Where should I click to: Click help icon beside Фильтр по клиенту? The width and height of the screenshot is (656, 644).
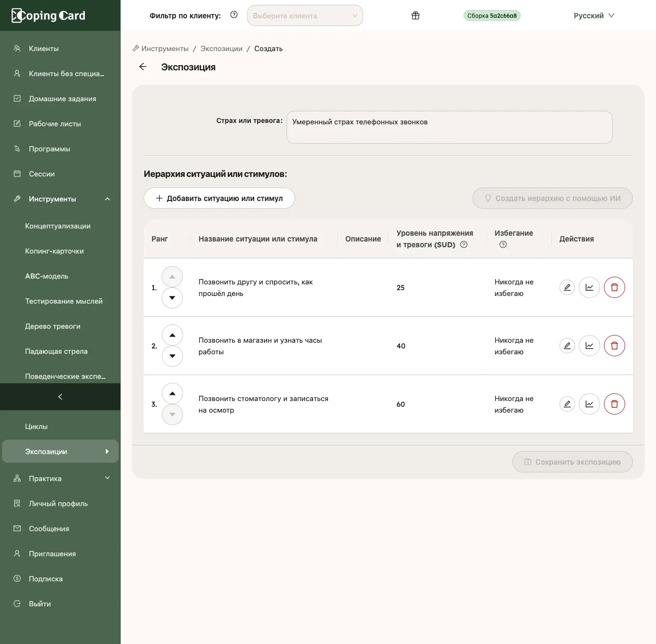pyautogui.click(x=234, y=15)
